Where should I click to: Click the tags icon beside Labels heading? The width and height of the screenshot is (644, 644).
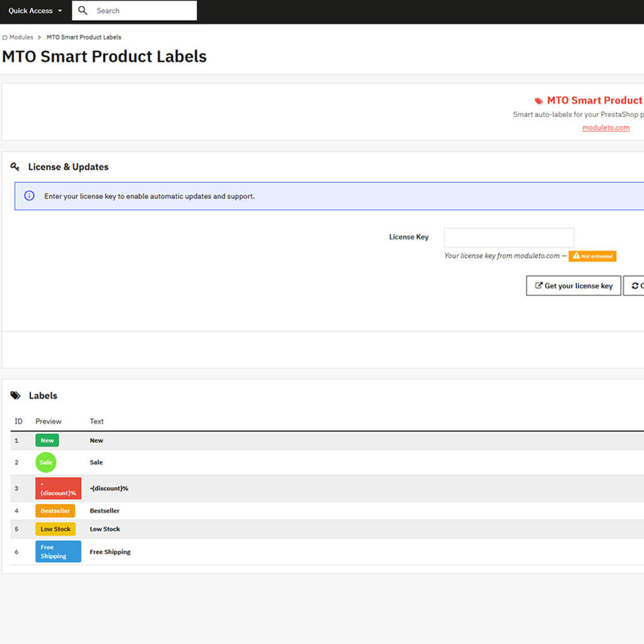16,396
